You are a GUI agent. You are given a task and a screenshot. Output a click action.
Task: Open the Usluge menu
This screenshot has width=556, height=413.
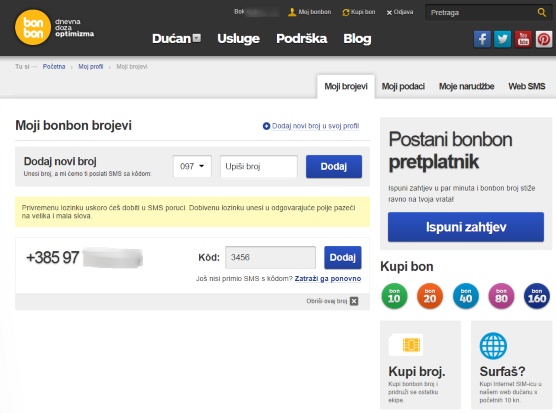click(238, 38)
